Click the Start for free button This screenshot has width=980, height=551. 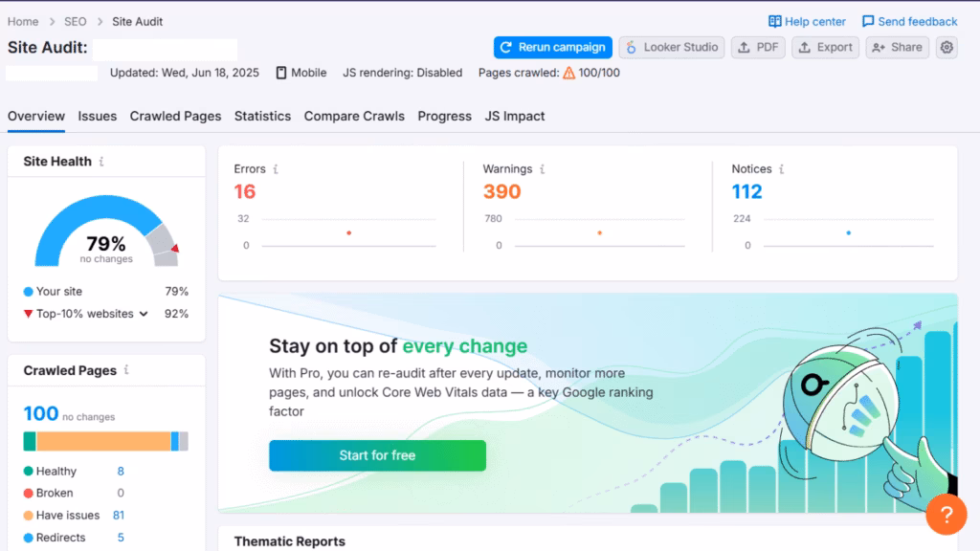pos(377,455)
